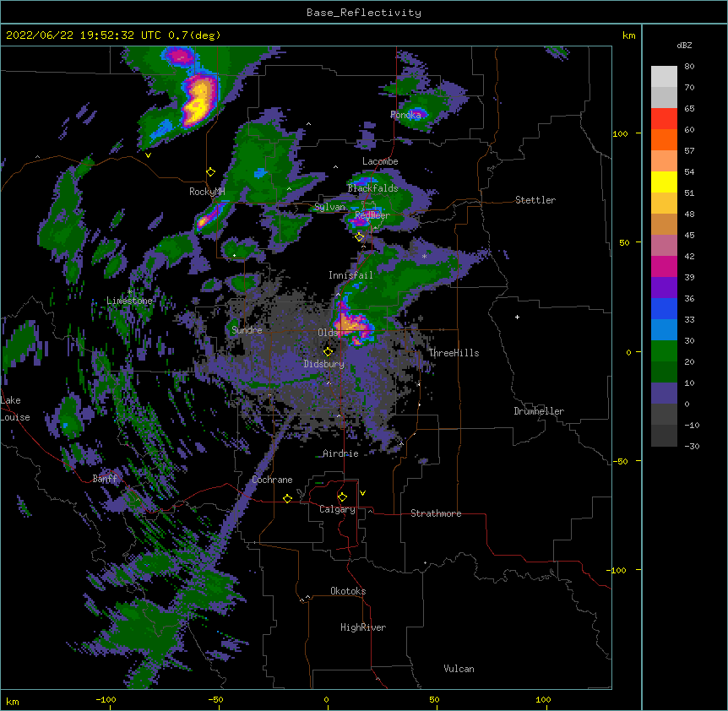This screenshot has height=711, width=728.
Task: Select the Sylvan town label
Action: click(x=329, y=207)
